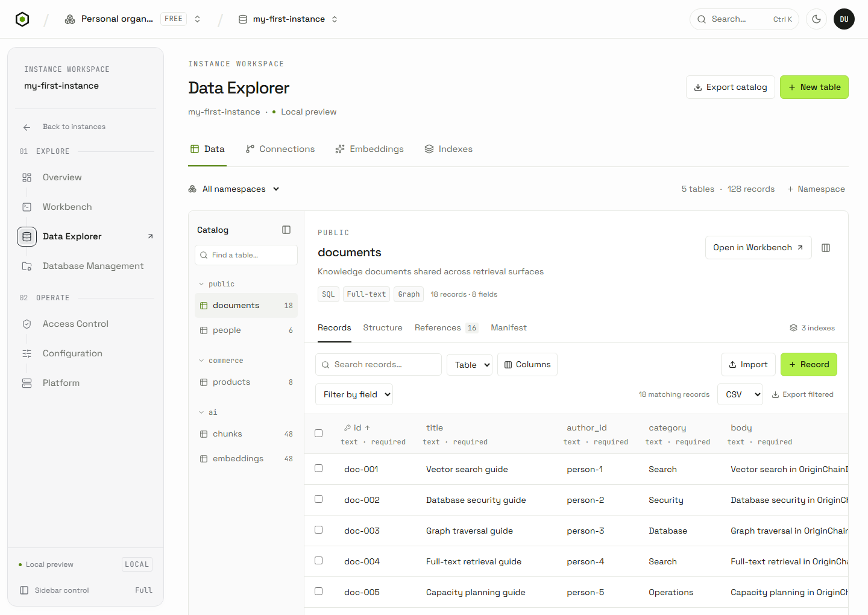Screen dimensions: 868x615
Task: Click the Export catalog button
Action: [x=731, y=87]
